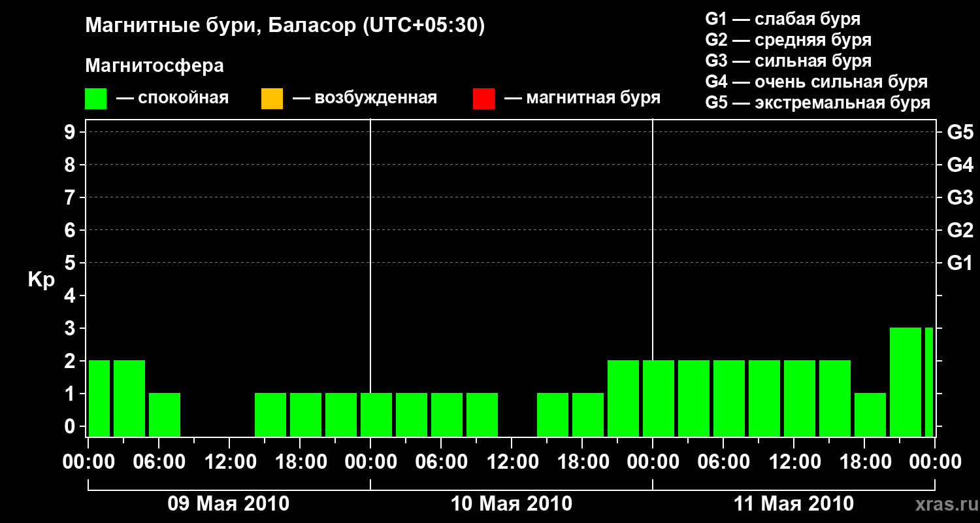Click the 'G2 — средняя буря' legend line
The width and height of the screenshot is (980, 523).
(x=789, y=40)
